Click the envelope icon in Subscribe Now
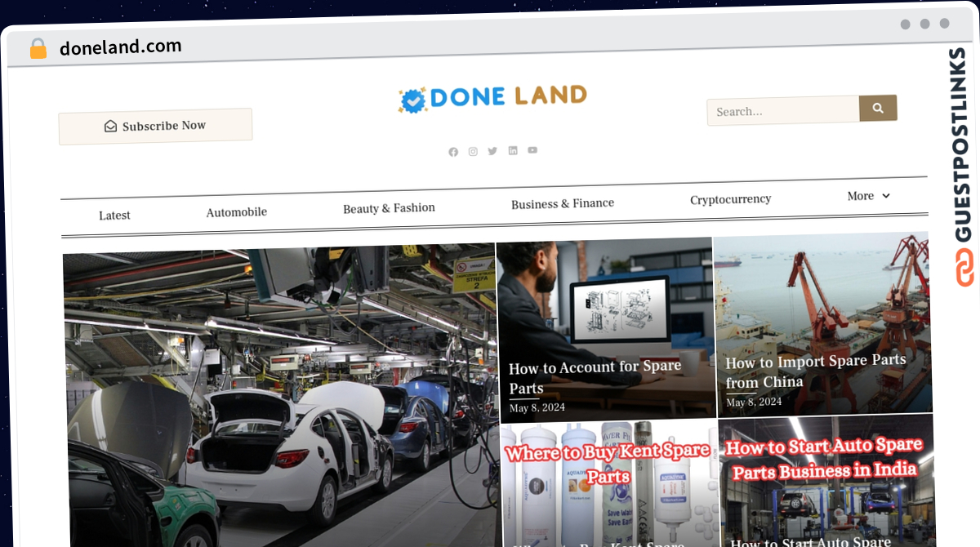The width and height of the screenshot is (980, 547). coord(110,127)
